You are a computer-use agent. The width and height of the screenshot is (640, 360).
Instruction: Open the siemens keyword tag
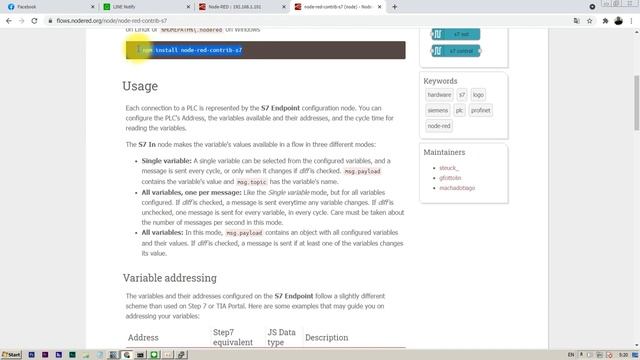pos(438,110)
